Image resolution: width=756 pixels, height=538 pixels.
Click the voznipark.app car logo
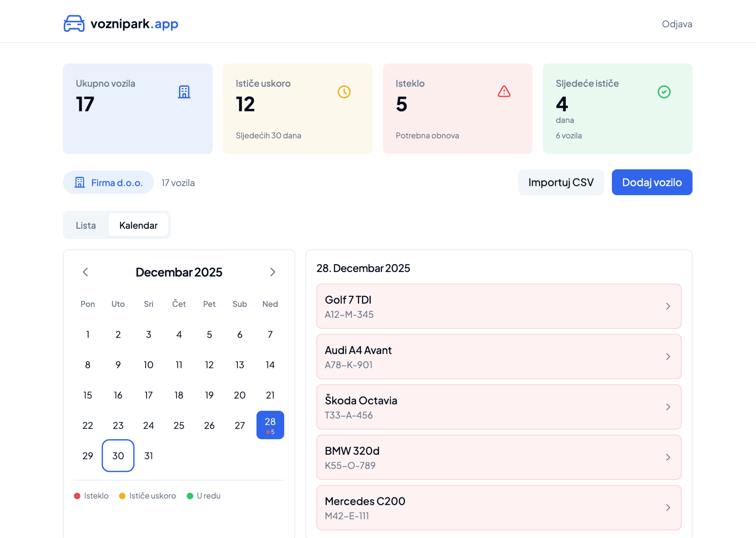coord(73,23)
